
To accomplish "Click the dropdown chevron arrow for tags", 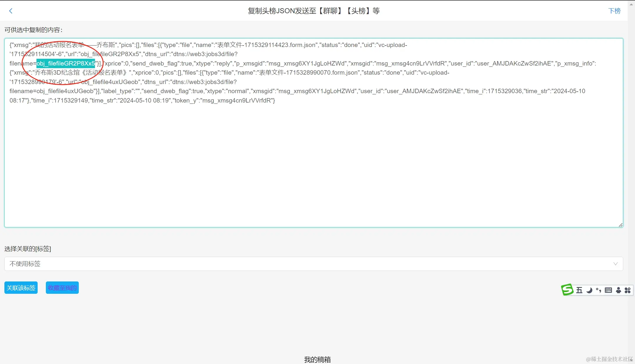I will [x=615, y=264].
